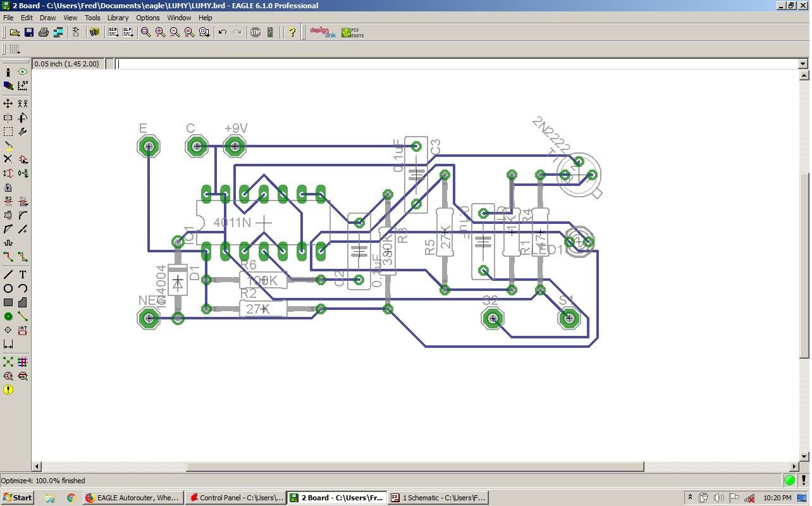The width and height of the screenshot is (812, 506).
Task: Open the Design Link panel
Action: tap(321, 32)
